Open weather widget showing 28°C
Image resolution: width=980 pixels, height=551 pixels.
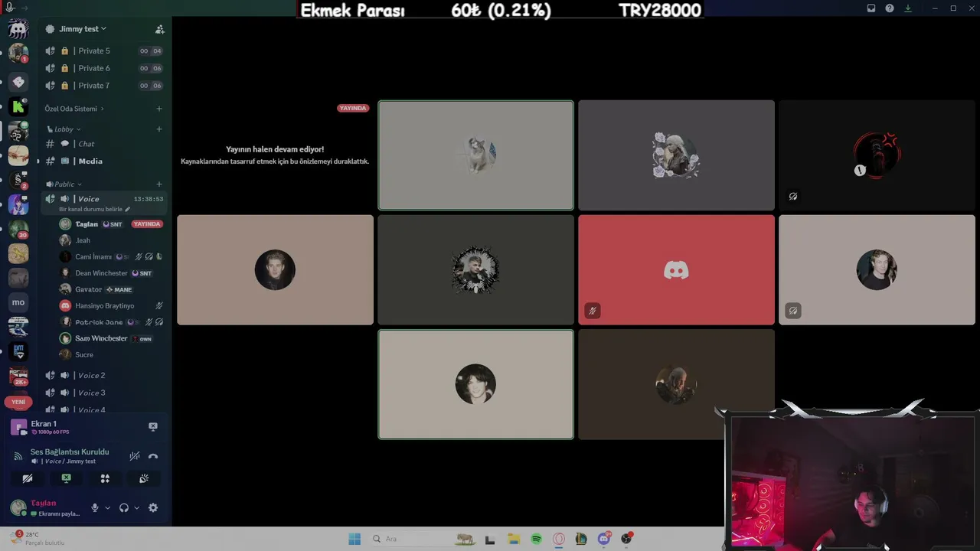(x=37, y=538)
